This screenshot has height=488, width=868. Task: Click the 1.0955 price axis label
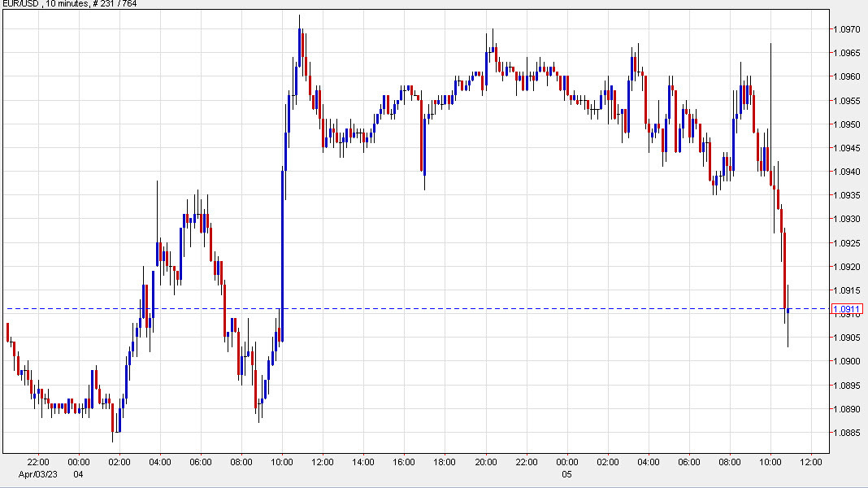click(x=846, y=101)
